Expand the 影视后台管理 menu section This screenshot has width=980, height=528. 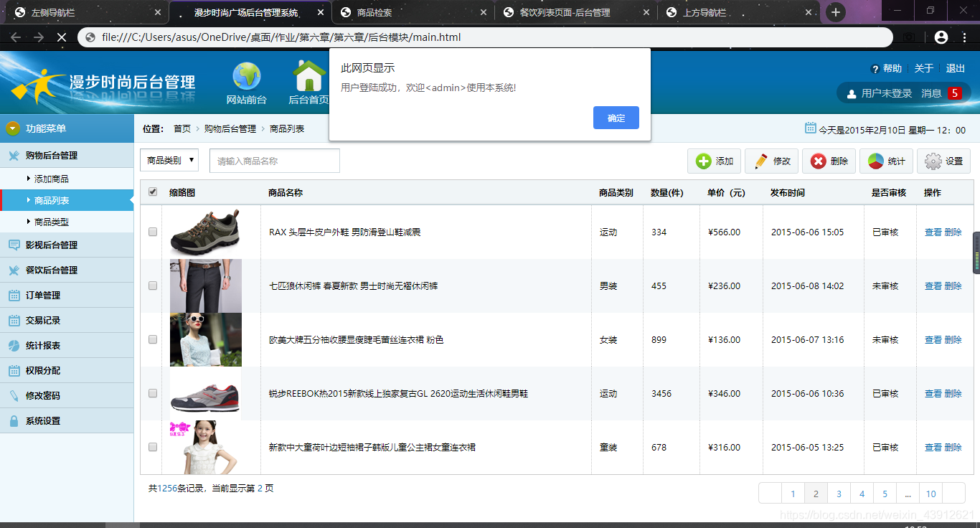coord(67,245)
